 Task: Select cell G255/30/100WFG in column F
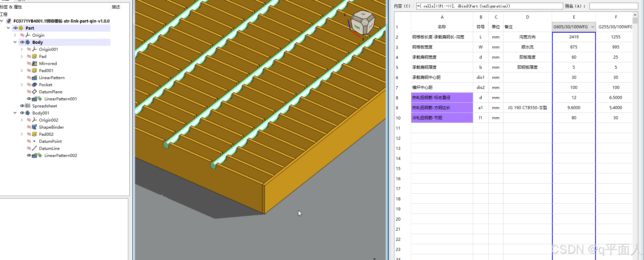pyautogui.click(x=614, y=27)
